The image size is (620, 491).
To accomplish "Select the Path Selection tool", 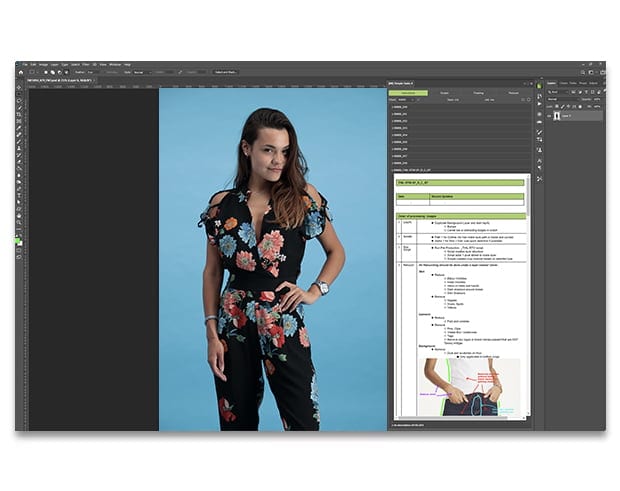I will coord(19,202).
